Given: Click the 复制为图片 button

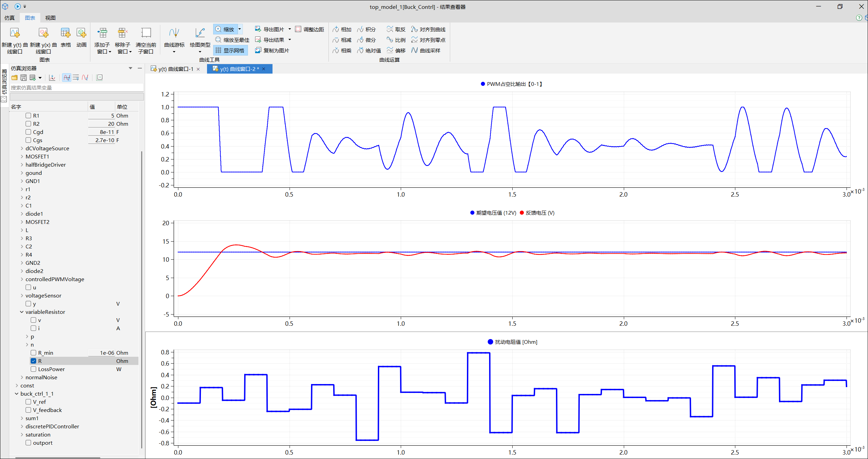Looking at the screenshot, I should (x=273, y=50).
